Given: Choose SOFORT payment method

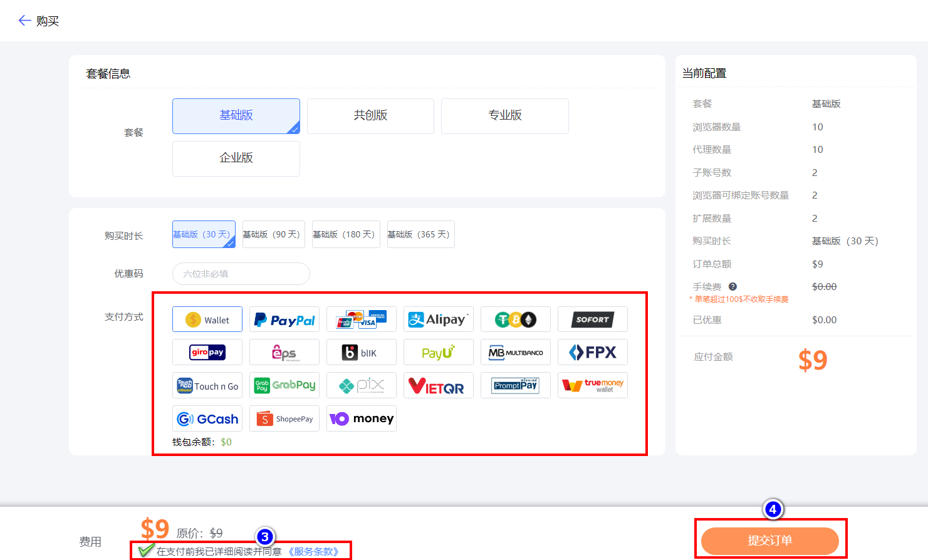Looking at the screenshot, I should pyautogui.click(x=593, y=319).
